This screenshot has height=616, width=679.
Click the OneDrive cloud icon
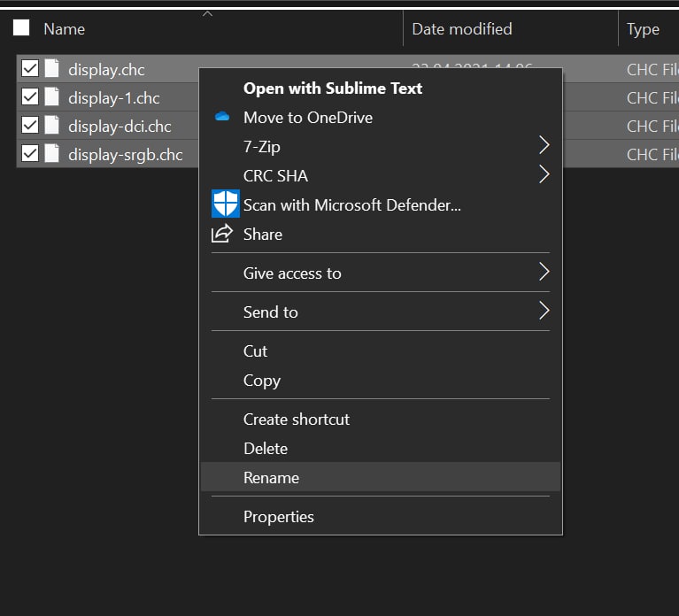click(222, 117)
